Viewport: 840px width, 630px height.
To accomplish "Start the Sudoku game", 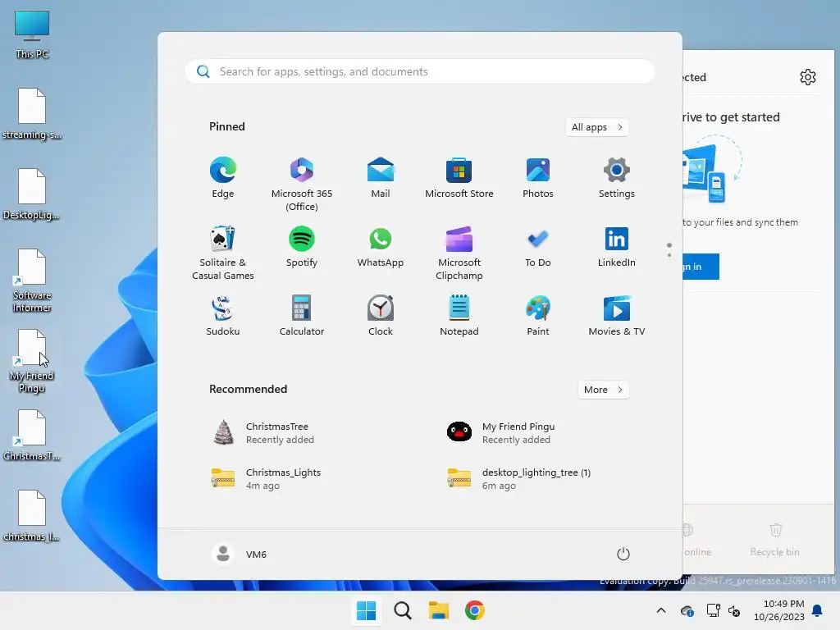I will 223,316.
